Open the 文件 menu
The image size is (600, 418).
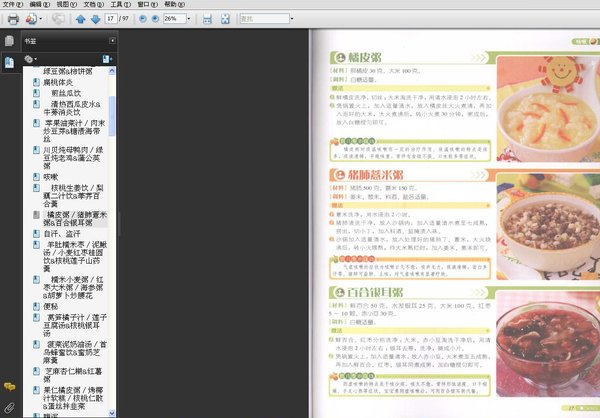(x=13, y=4)
